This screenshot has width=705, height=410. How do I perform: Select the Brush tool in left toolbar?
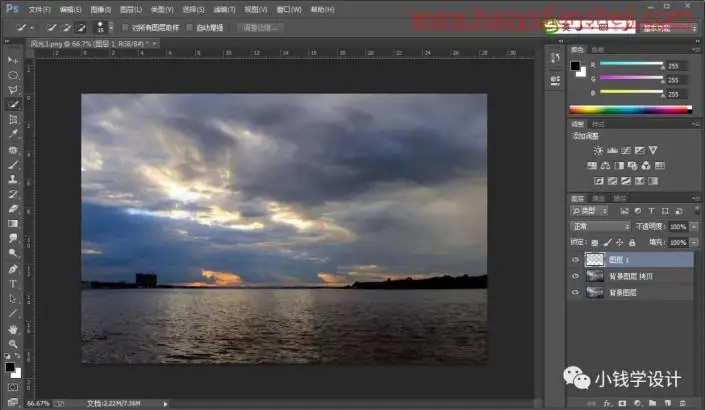13,165
